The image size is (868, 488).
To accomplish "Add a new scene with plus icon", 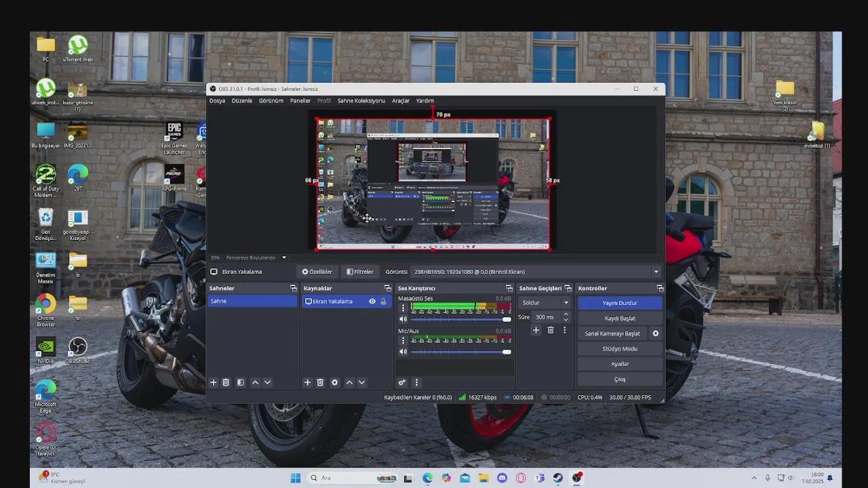I will (213, 382).
